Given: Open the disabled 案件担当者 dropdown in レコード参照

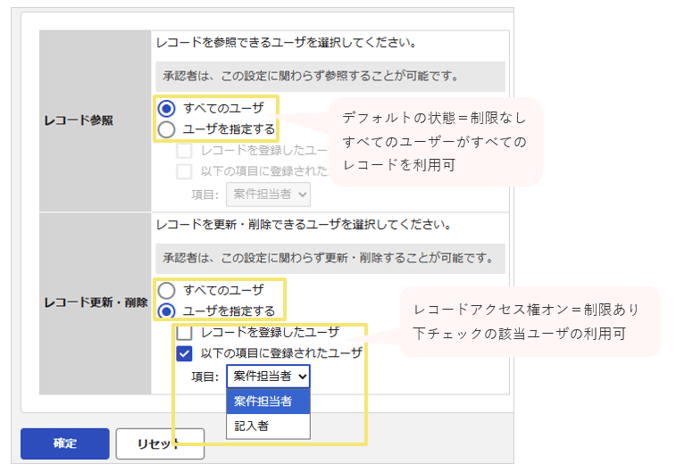Looking at the screenshot, I should pos(268,194).
